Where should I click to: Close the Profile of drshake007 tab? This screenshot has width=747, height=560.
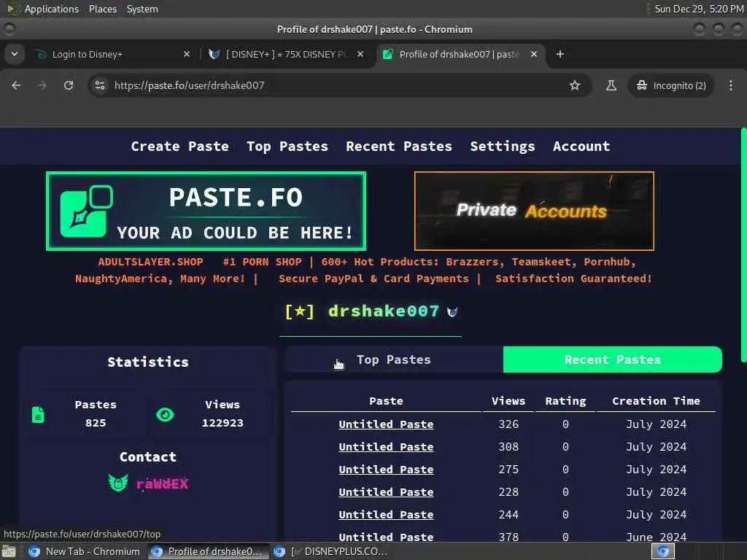click(534, 54)
